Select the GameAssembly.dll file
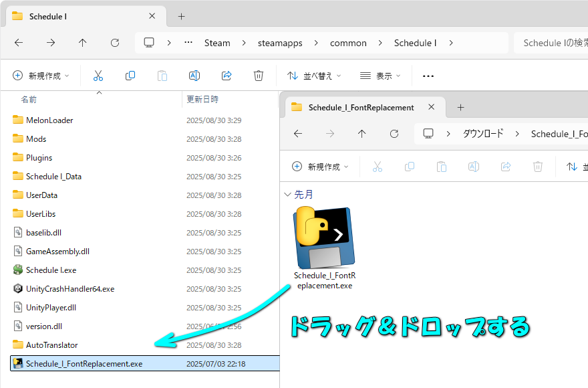Viewport: 588px width, 388px height. (x=57, y=252)
